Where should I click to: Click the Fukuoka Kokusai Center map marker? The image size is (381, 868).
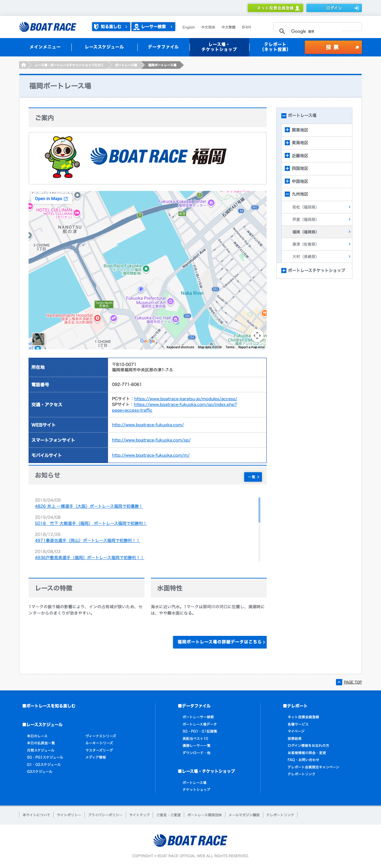click(x=211, y=203)
